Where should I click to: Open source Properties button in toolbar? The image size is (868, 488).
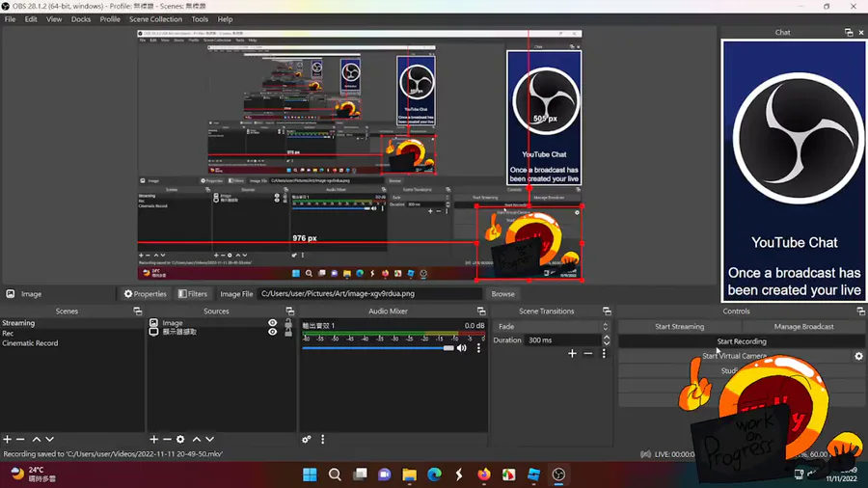pyautogui.click(x=145, y=294)
